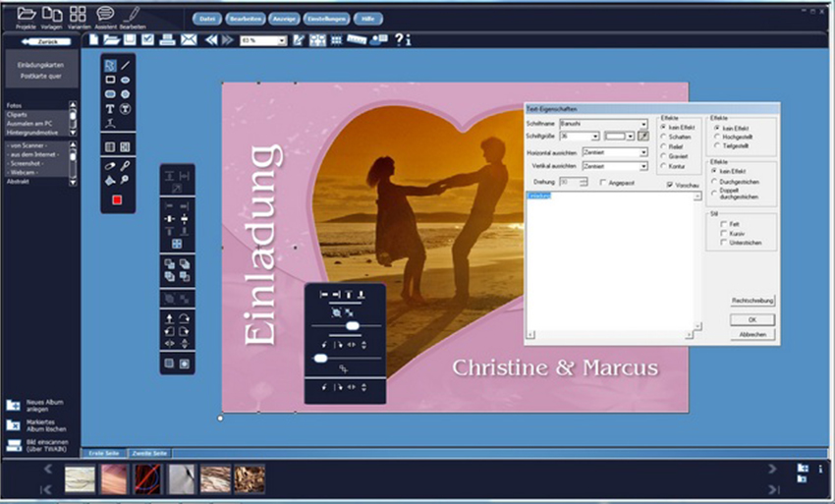Click the envelope email icon in toolbar
This screenshot has height=504, width=835.
pos(188,40)
